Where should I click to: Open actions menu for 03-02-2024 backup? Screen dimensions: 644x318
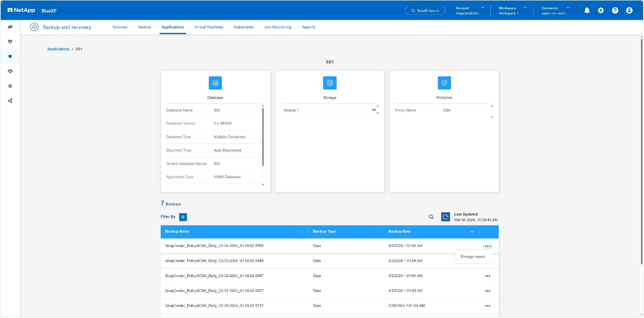click(487, 276)
